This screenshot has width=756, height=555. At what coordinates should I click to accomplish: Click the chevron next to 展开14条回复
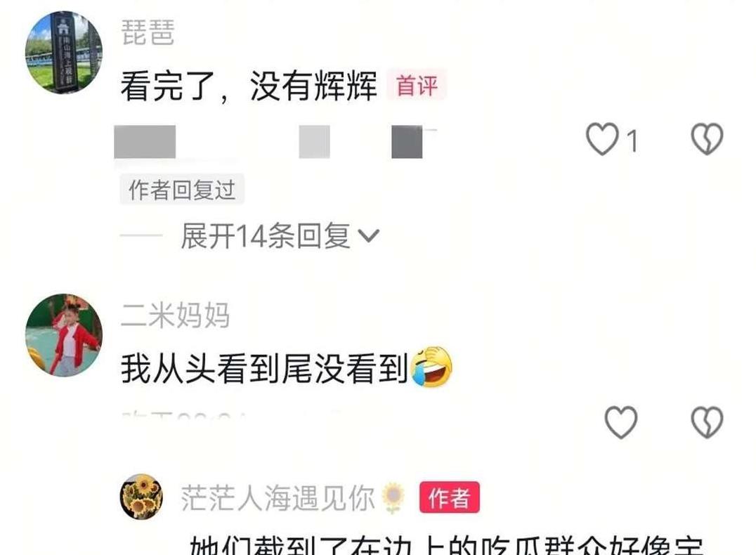coord(369,236)
